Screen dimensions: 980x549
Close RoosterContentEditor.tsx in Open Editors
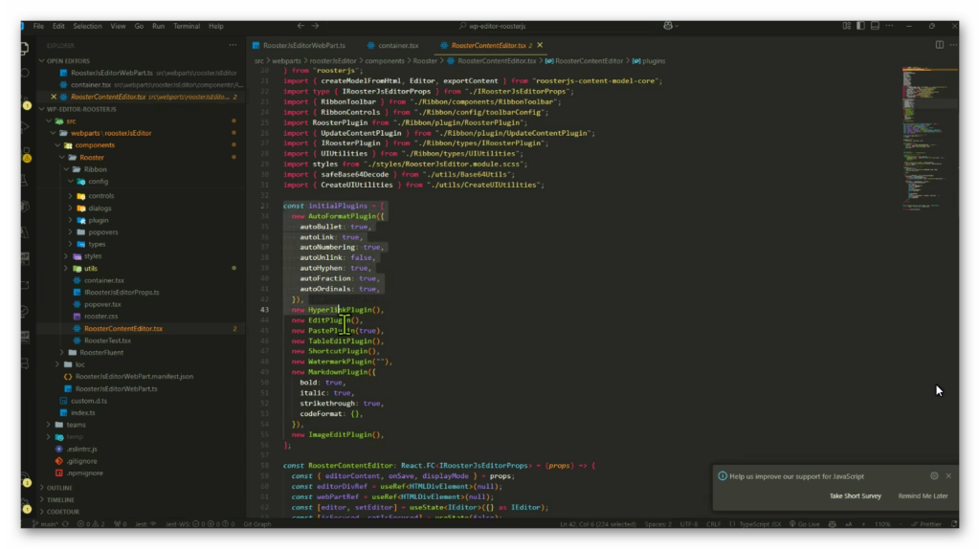pos(54,97)
